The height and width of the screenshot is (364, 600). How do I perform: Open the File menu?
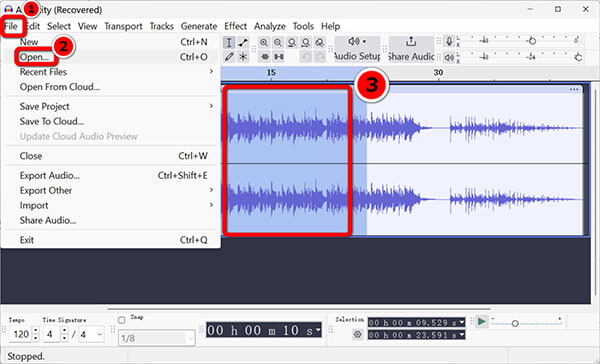point(11,26)
